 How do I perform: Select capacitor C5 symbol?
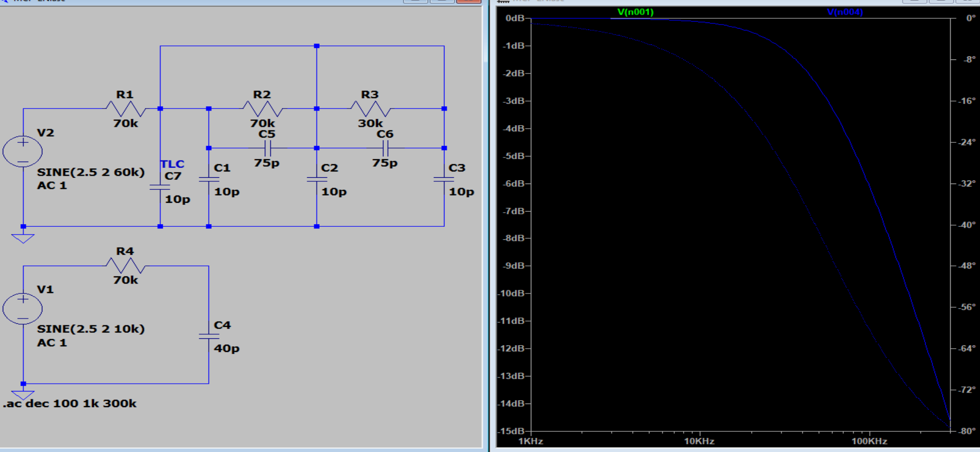pyautogui.click(x=267, y=149)
